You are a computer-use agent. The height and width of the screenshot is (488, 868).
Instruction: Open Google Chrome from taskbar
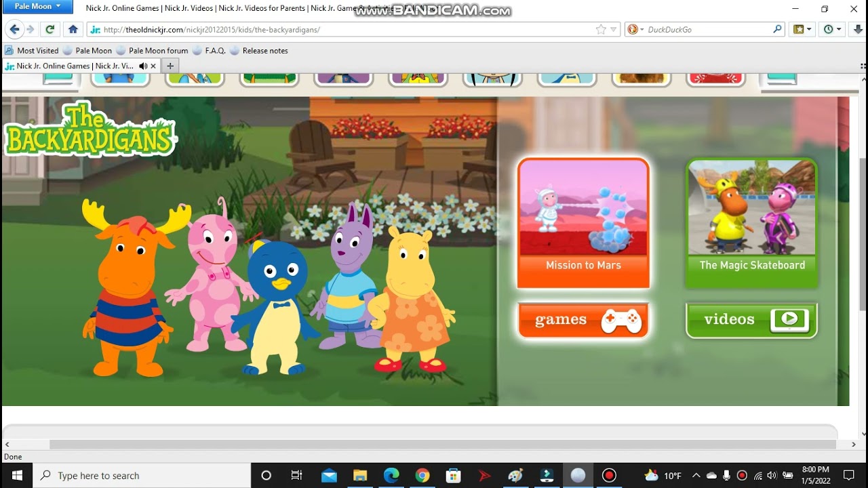point(422,475)
